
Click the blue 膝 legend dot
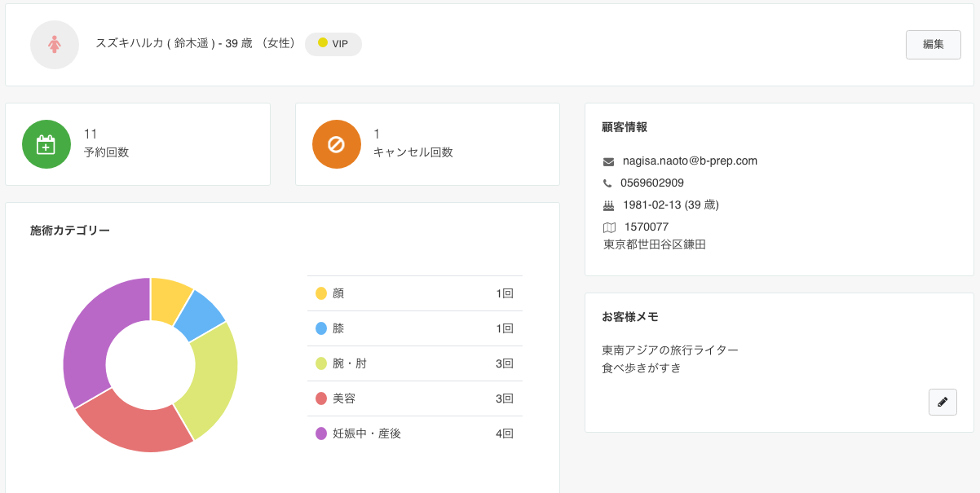tap(321, 328)
